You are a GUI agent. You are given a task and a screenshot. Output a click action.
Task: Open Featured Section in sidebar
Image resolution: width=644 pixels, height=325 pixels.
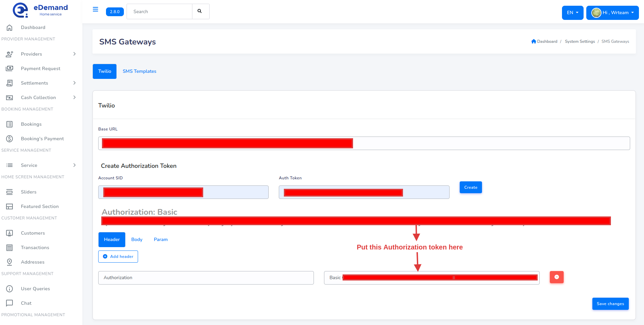click(40, 206)
